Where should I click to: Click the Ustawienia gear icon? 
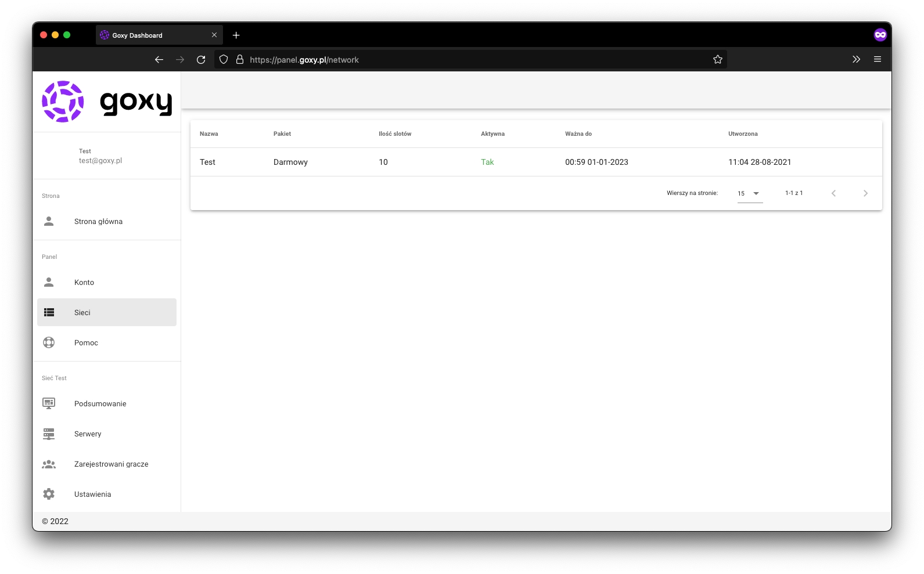(x=49, y=494)
